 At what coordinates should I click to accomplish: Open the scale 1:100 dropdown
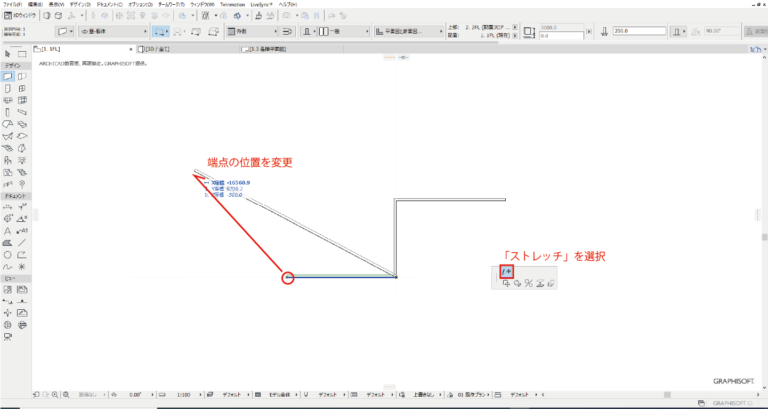pyautogui.click(x=184, y=395)
